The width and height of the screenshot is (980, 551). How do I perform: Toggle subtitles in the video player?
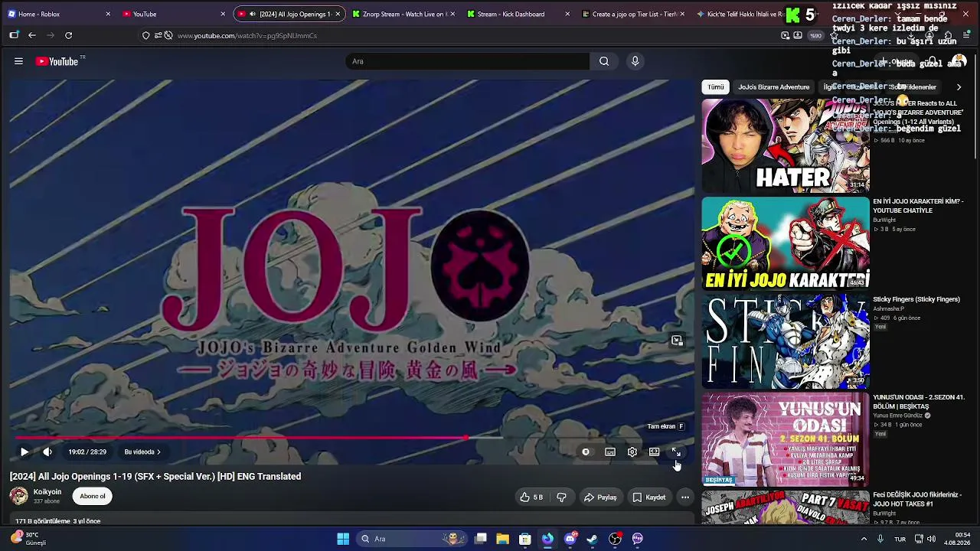tap(610, 452)
